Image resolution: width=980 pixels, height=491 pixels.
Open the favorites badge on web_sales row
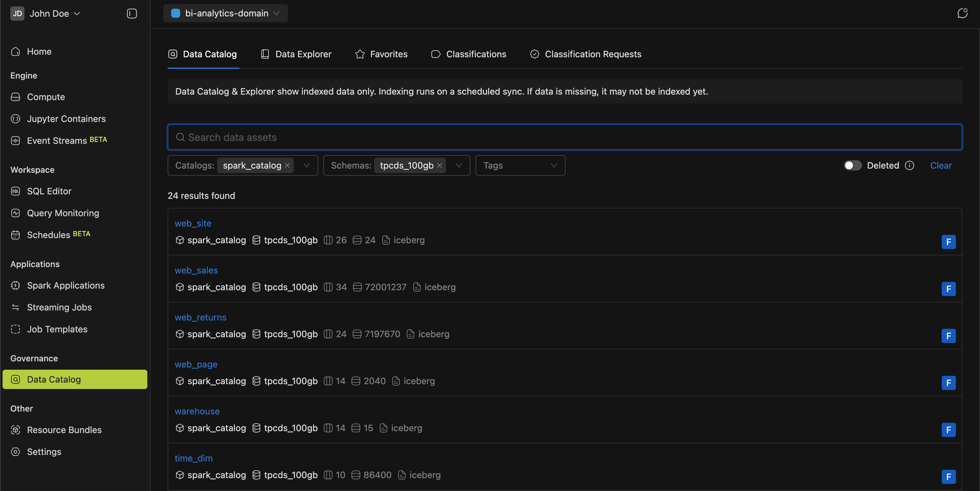[948, 289]
